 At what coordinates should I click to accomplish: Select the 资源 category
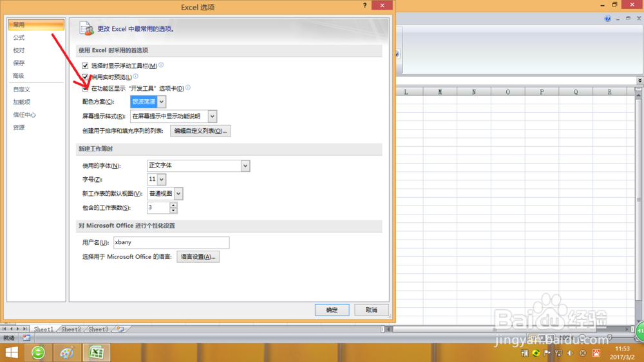click(36, 128)
